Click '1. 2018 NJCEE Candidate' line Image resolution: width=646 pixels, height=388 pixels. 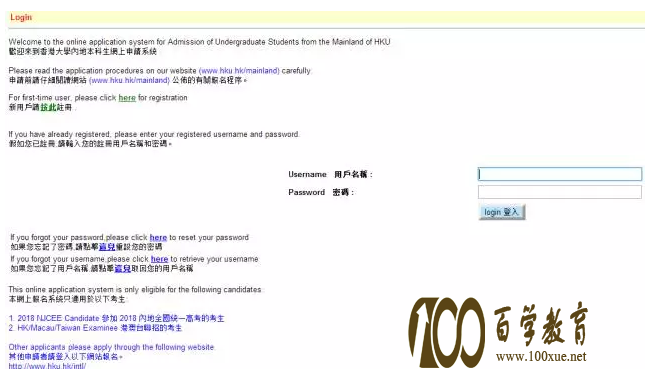tap(117, 318)
